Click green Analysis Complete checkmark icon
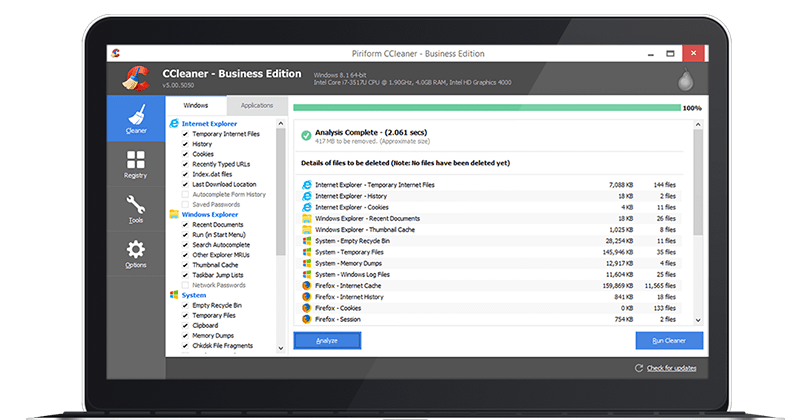 click(305, 135)
